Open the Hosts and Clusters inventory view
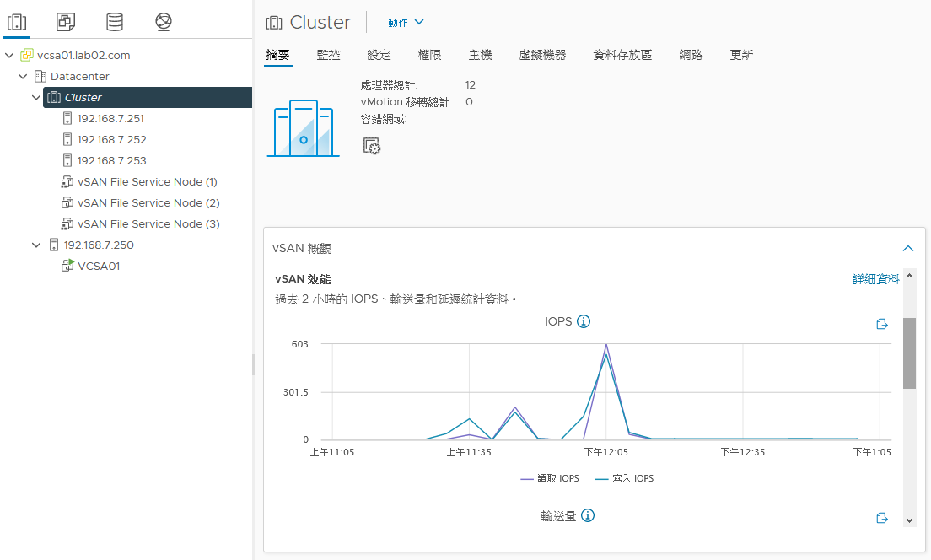 click(17, 22)
